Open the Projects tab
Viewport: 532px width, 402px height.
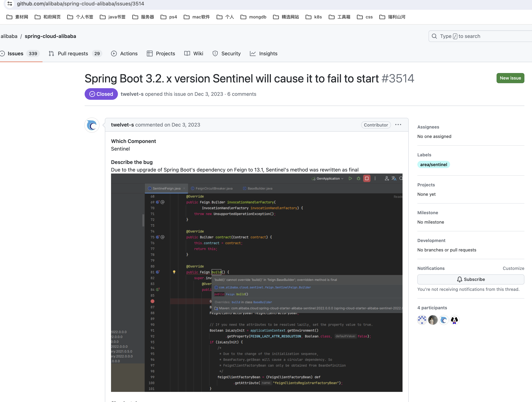tap(161, 53)
